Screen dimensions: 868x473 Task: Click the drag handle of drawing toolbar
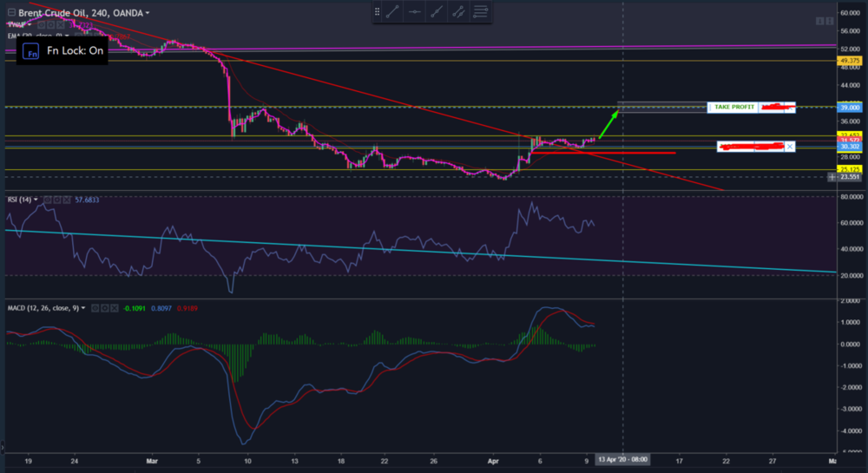[x=377, y=11]
